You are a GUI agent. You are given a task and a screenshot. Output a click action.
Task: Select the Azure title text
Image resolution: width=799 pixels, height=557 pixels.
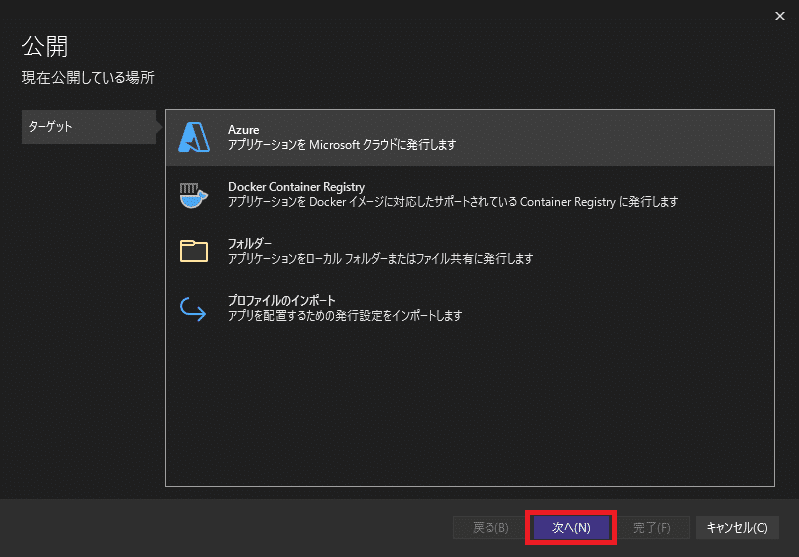pyautogui.click(x=244, y=130)
